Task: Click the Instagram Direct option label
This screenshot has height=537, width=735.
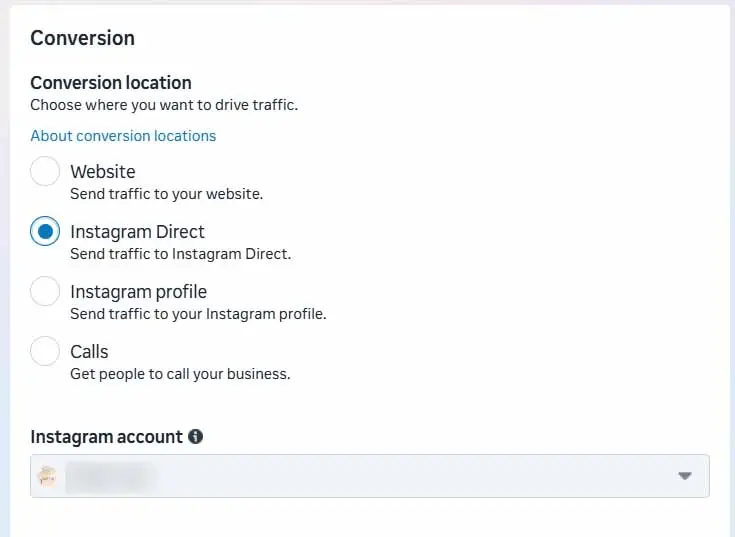Action: click(x=137, y=231)
